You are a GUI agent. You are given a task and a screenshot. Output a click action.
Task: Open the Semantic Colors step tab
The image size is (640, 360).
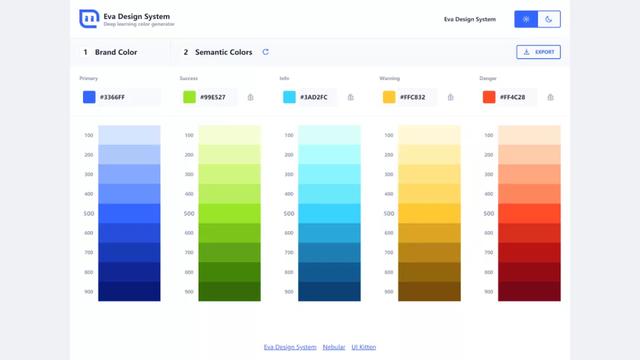coord(218,52)
